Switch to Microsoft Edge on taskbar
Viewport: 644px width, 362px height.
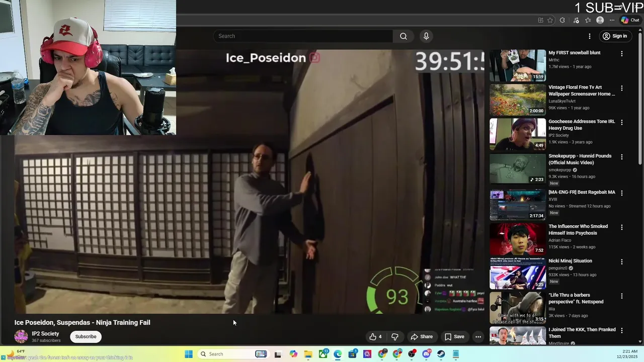338,354
